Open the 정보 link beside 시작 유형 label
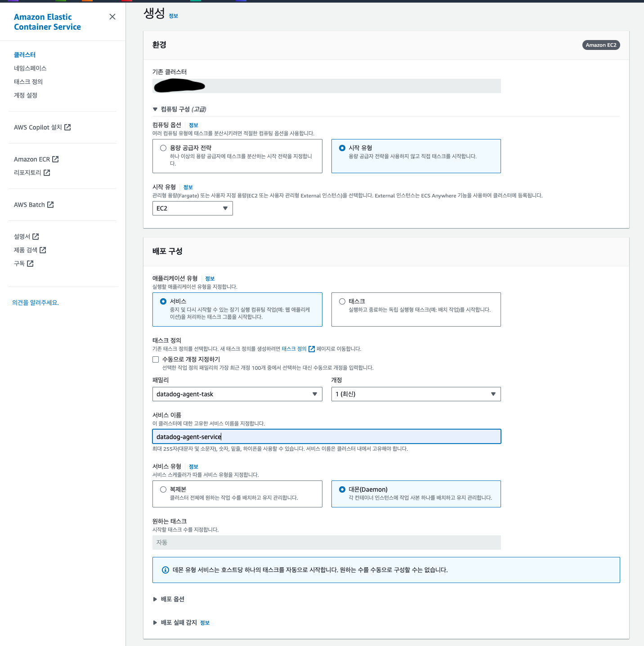 [188, 187]
